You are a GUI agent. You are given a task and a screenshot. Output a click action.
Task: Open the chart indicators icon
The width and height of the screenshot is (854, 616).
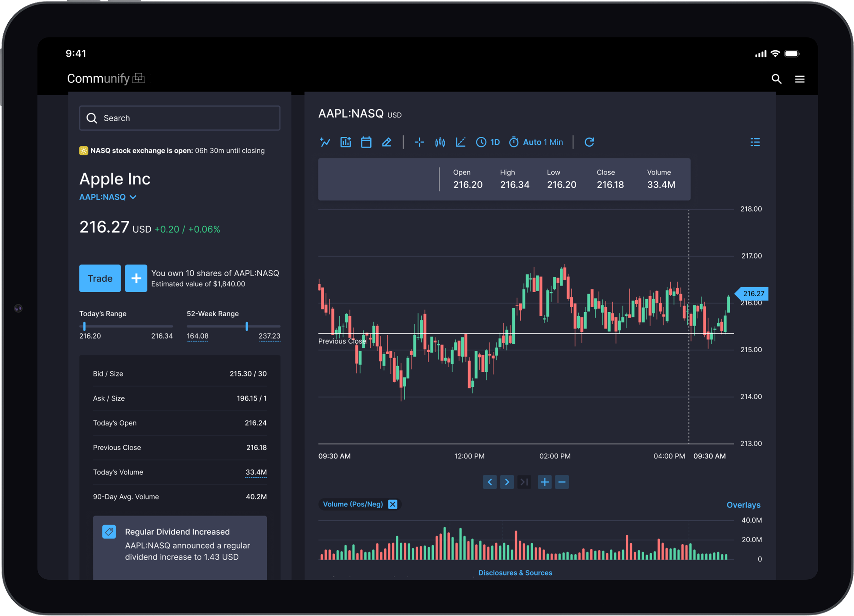pyautogui.click(x=345, y=142)
